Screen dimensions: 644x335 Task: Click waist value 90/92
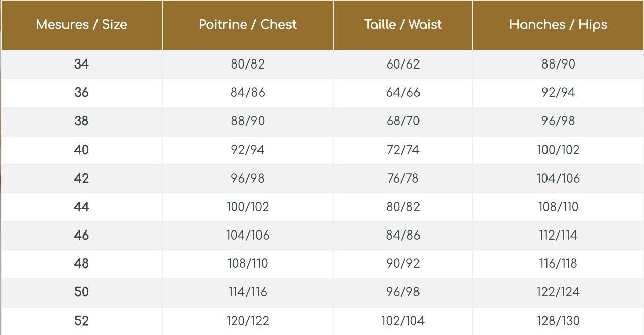(x=403, y=263)
